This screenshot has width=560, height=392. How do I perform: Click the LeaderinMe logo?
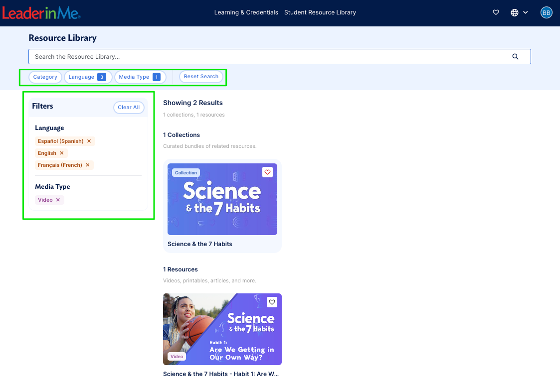click(x=41, y=13)
